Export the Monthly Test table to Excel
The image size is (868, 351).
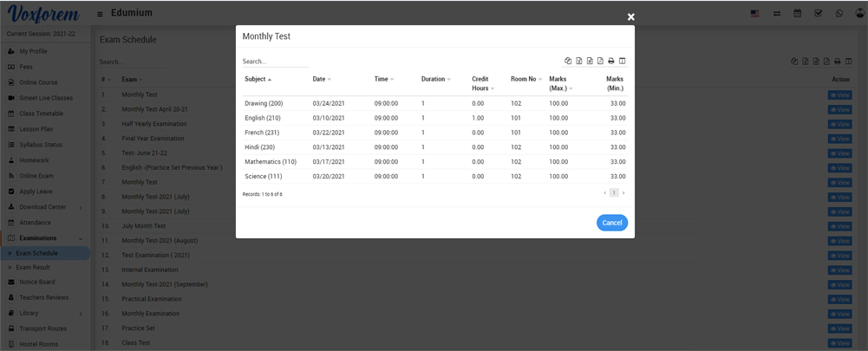coord(579,62)
